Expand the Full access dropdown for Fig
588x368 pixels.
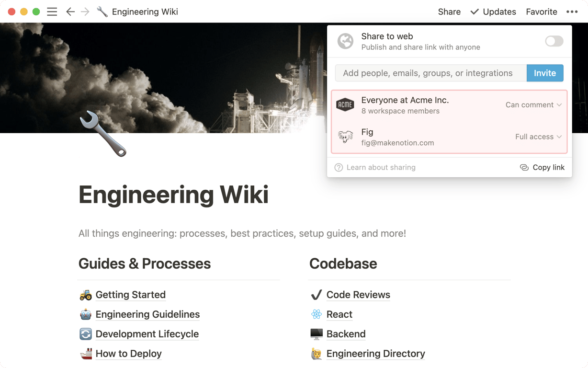tap(538, 137)
